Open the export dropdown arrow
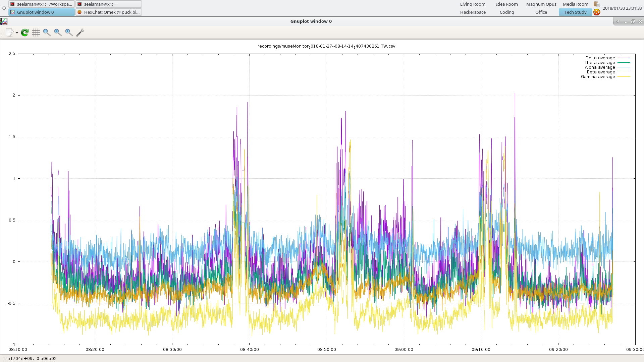Image resolution: width=644 pixels, height=362 pixels. click(17, 33)
